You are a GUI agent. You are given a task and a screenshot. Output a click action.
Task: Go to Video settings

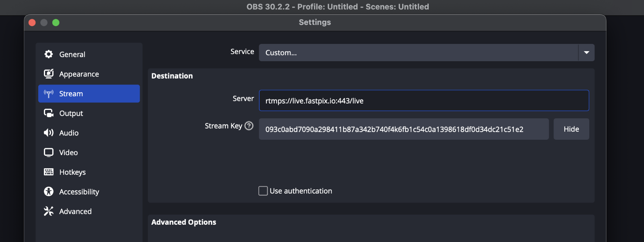coord(89,153)
